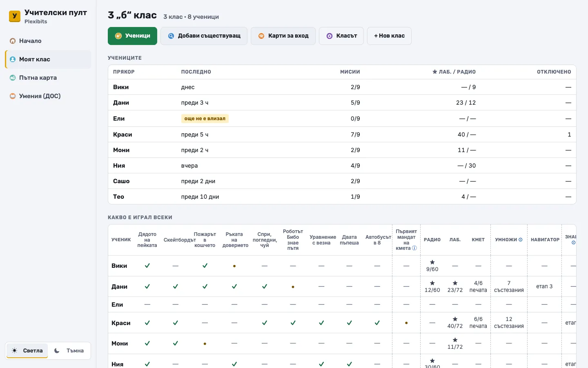This screenshot has width=588, height=368.
Task: Click the yellow Plexibits logo icon
Action: click(15, 16)
